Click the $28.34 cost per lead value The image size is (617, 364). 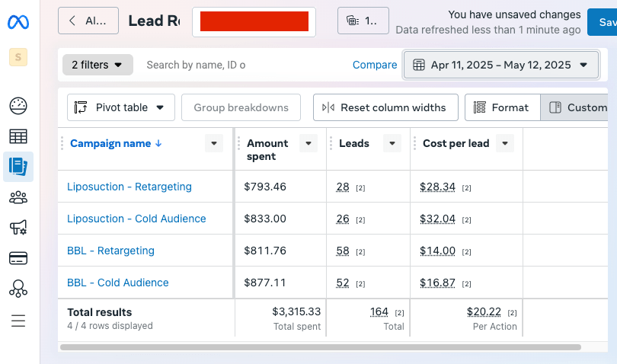tap(437, 187)
